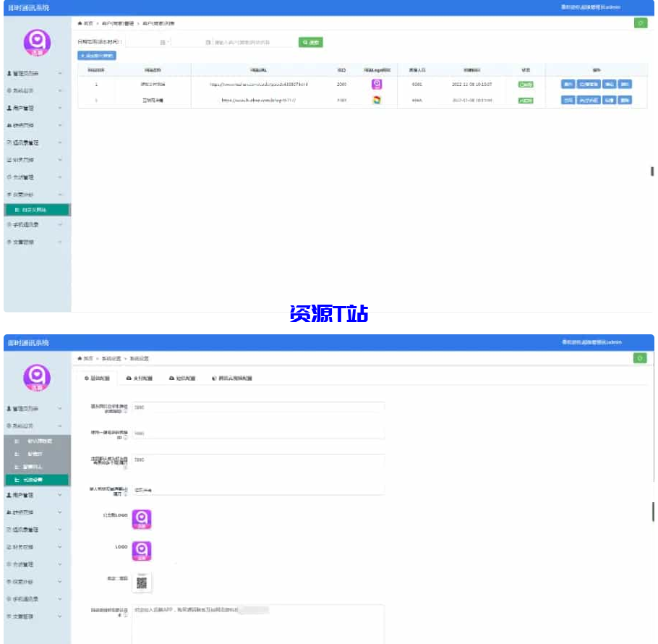Click the green refresh icon on the system settings page
658x644 pixels.
(x=641, y=358)
